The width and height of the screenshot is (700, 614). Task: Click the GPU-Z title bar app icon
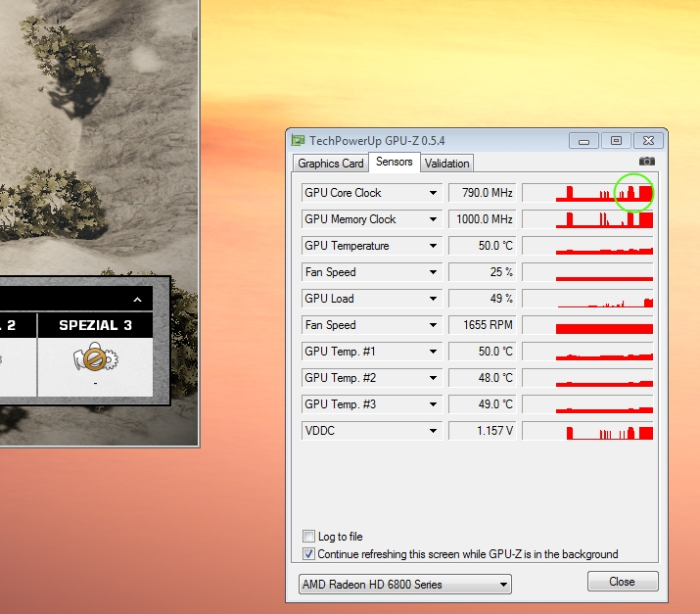point(298,141)
